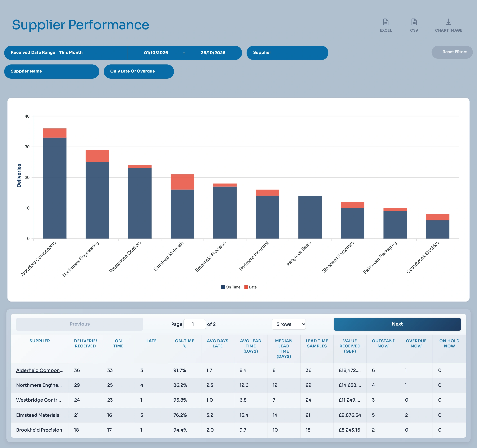Toggle the On Time legend swatch

coord(223,287)
